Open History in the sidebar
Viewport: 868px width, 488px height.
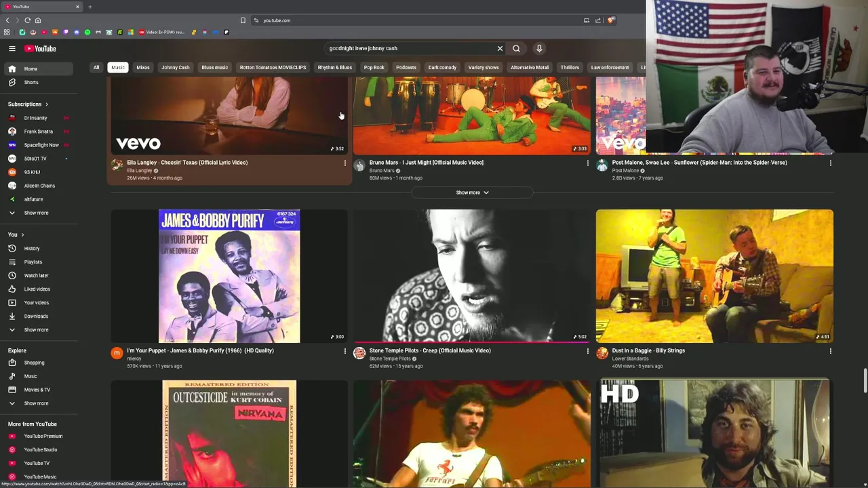tap(39, 248)
